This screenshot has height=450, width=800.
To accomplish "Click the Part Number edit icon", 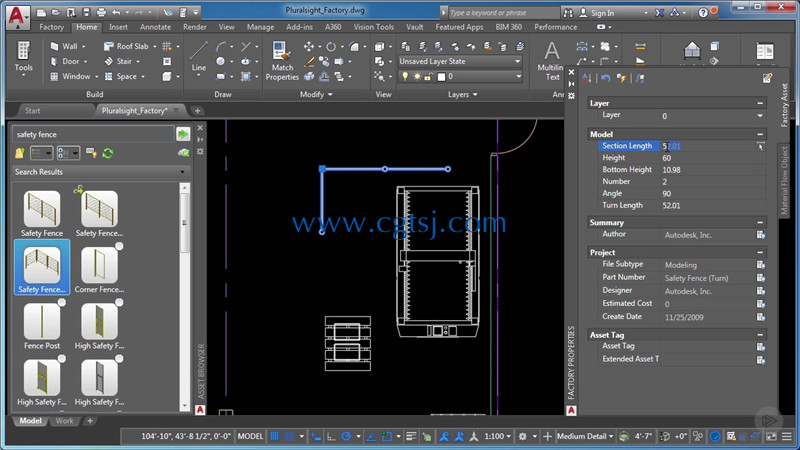I will coord(760,278).
